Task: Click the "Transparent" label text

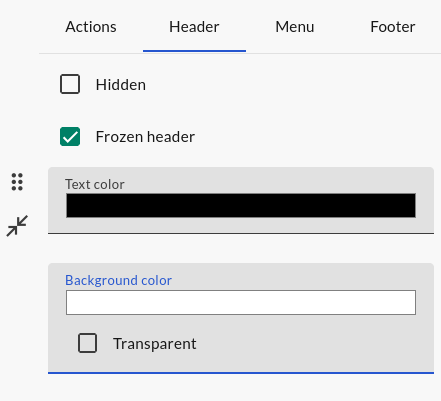Action: coord(155,344)
